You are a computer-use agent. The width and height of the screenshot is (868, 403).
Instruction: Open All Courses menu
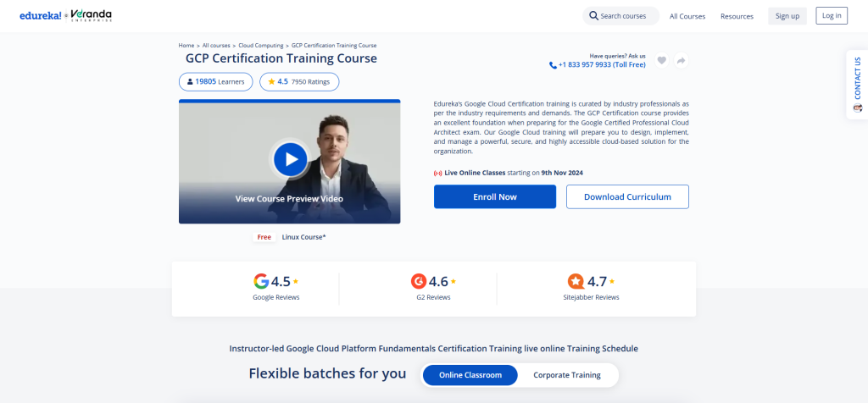click(687, 17)
